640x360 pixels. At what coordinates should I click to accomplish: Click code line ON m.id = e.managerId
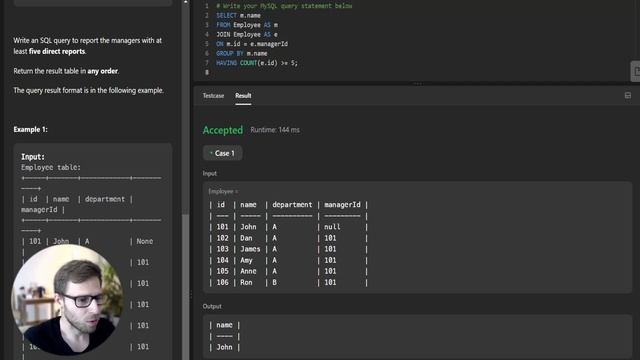(x=252, y=44)
